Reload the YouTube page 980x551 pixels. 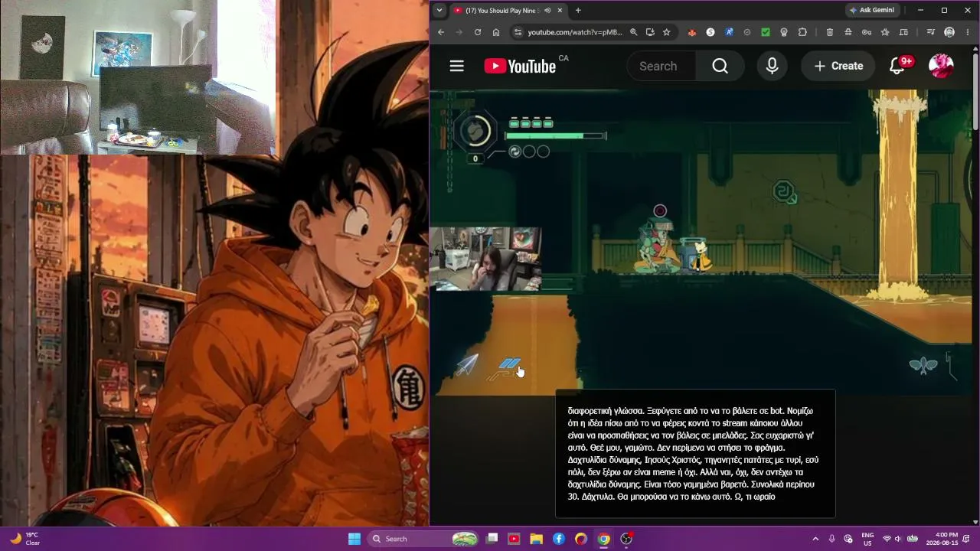coord(478,32)
